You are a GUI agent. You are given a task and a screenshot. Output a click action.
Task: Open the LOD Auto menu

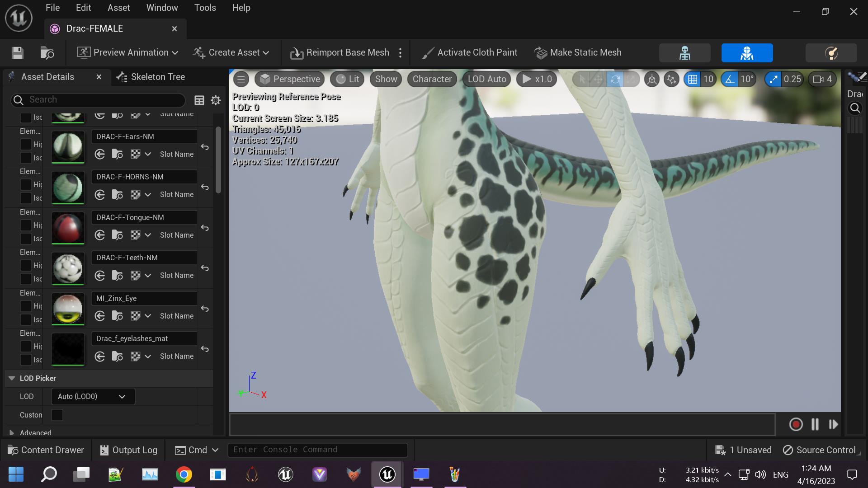pyautogui.click(x=487, y=79)
